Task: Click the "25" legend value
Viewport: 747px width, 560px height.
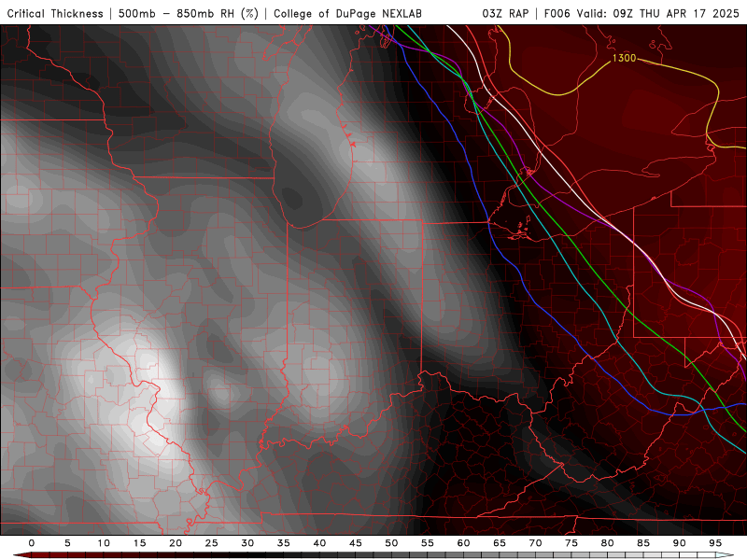Action: [212, 543]
